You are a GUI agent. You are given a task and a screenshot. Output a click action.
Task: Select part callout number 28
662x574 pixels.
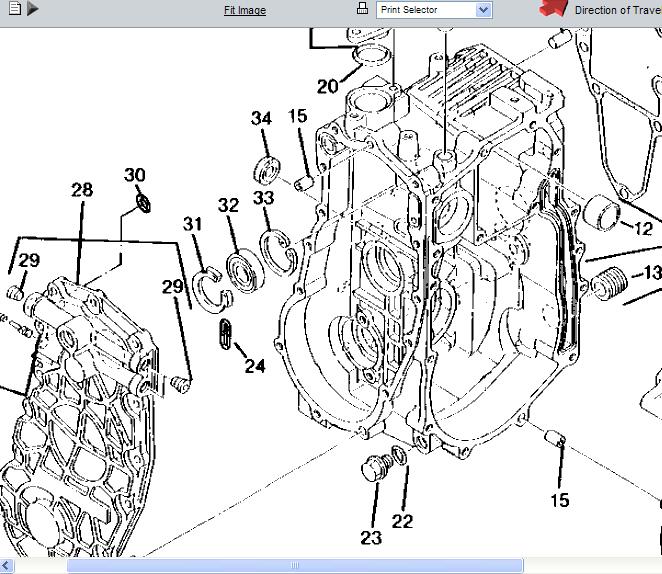point(82,190)
